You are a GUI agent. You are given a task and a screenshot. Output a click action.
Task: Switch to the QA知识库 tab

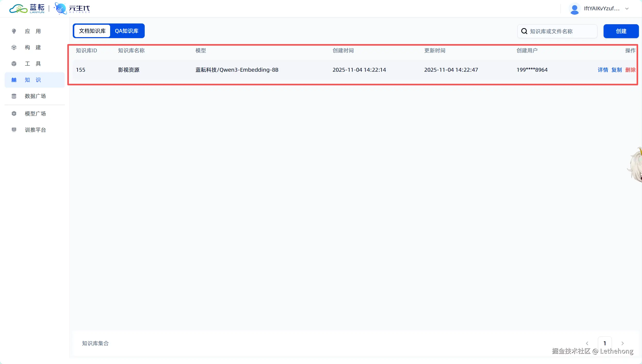tap(127, 31)
